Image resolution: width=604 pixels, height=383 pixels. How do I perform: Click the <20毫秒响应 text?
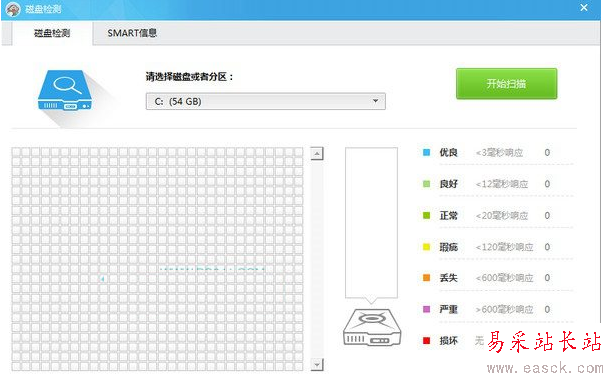[502, 215]
